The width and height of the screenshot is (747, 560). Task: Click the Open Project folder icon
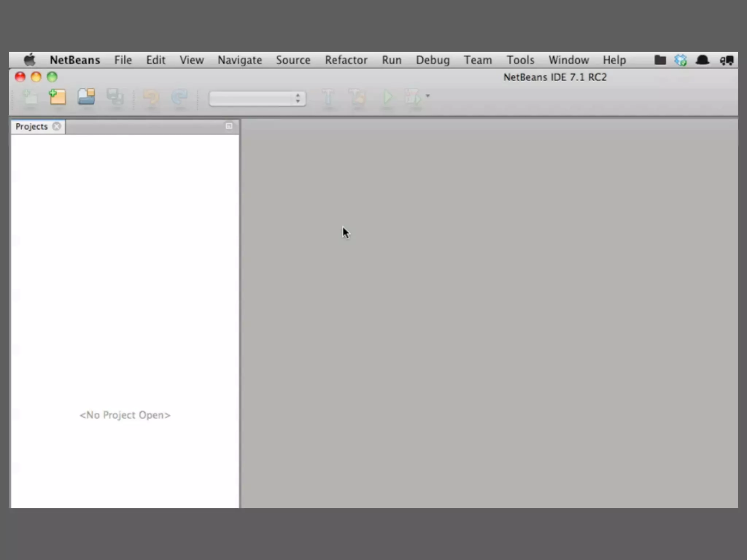point(86,97)
